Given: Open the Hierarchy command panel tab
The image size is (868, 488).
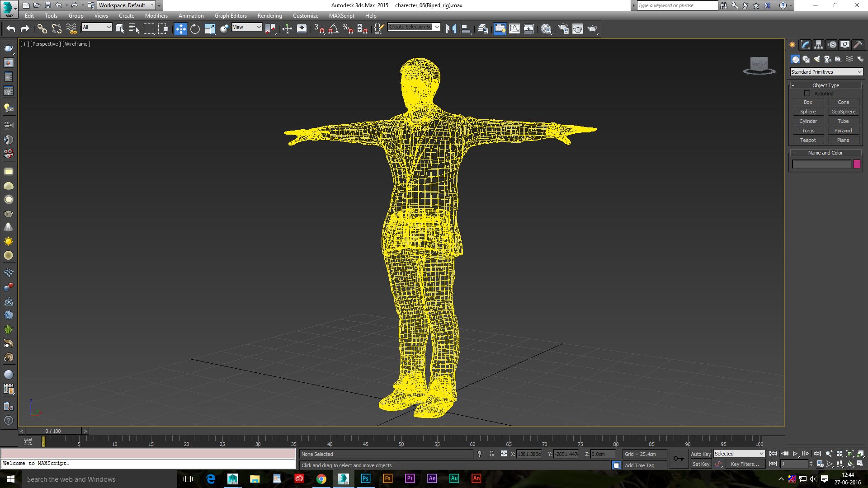Looking at the screenshot, I should click(x=818, y=45).
